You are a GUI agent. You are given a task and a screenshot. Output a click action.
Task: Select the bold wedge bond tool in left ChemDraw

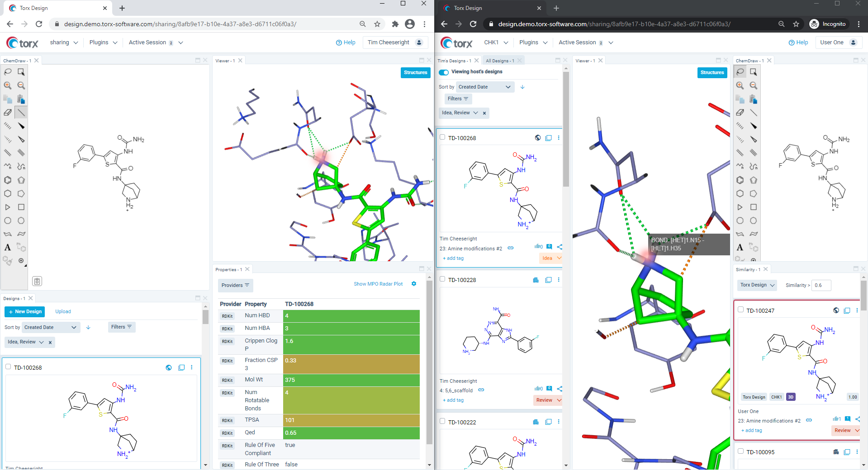tap(21, 126)
